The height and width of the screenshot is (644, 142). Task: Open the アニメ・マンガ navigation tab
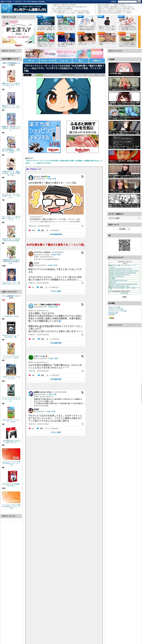click(x=47, y=61)
